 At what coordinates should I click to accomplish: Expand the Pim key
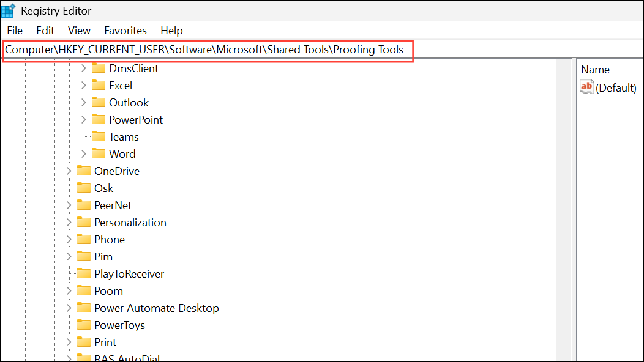click(x=69, y=257)
